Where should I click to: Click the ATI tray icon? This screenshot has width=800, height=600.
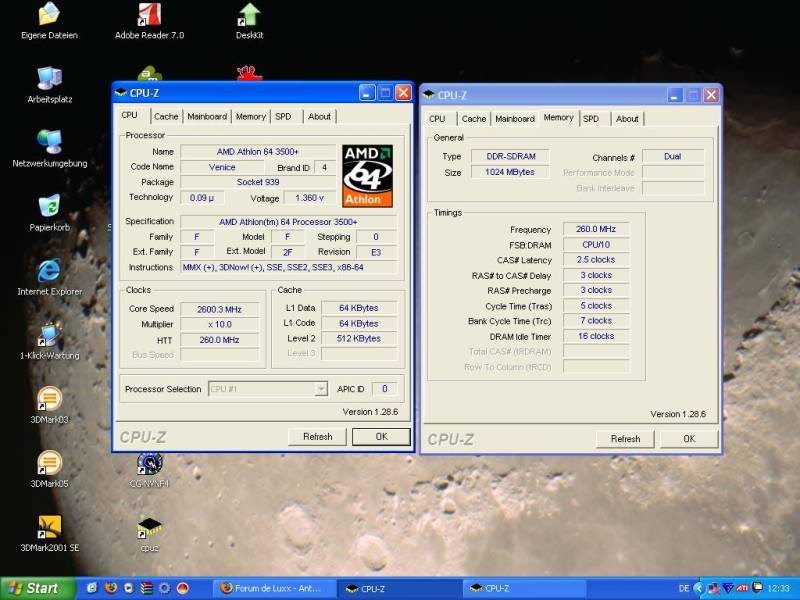(742, 588)
